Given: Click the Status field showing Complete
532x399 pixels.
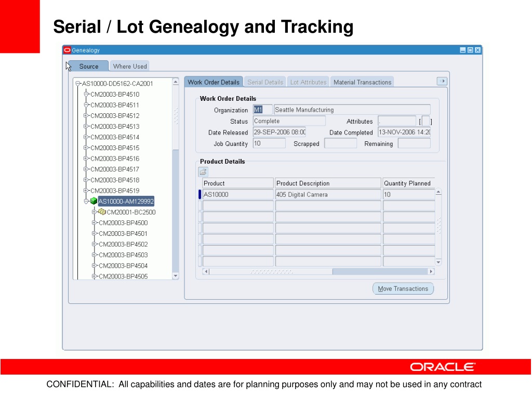Looking at the screenshot, I should (289, 121).
